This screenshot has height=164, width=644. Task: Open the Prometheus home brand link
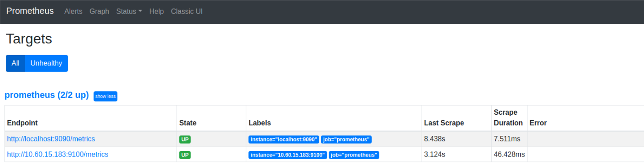[30, 11]
